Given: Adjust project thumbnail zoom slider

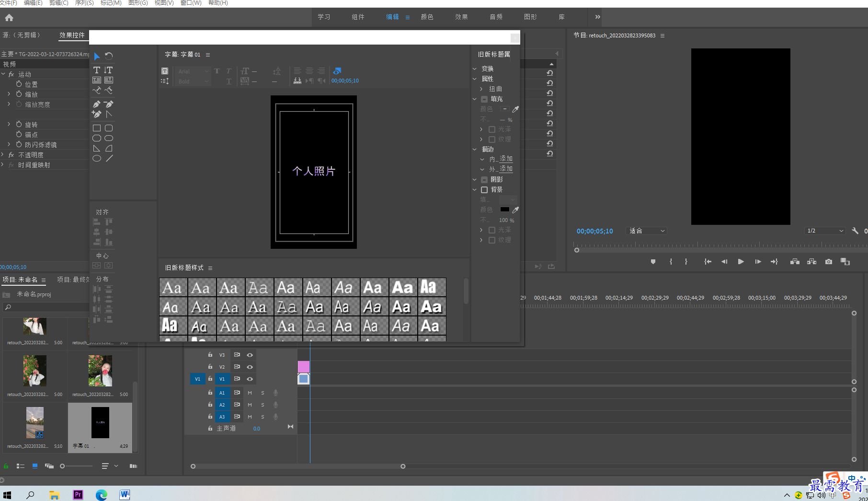Looking at the screenshot, I should pyautogui.click(x=62, y=466).
